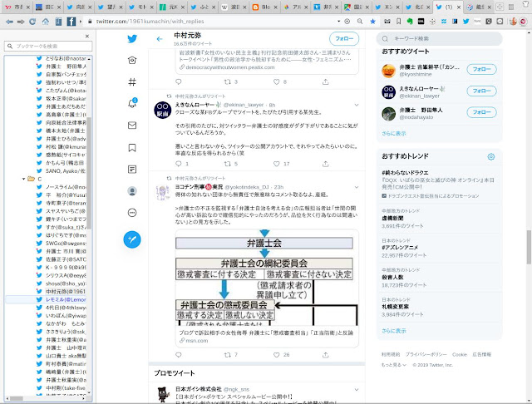Collapse the C bookmark folder
Image resolution: width=532 pixels, height=404 pixels.
coord(23,179)
